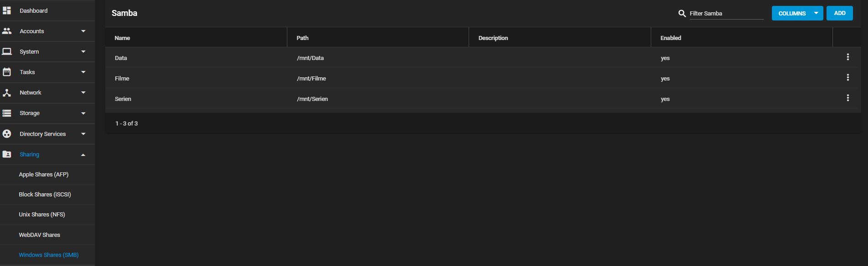868x266 pixels.
Task: Expand the Accounts menu arrow
Action: tap(83, 31)
